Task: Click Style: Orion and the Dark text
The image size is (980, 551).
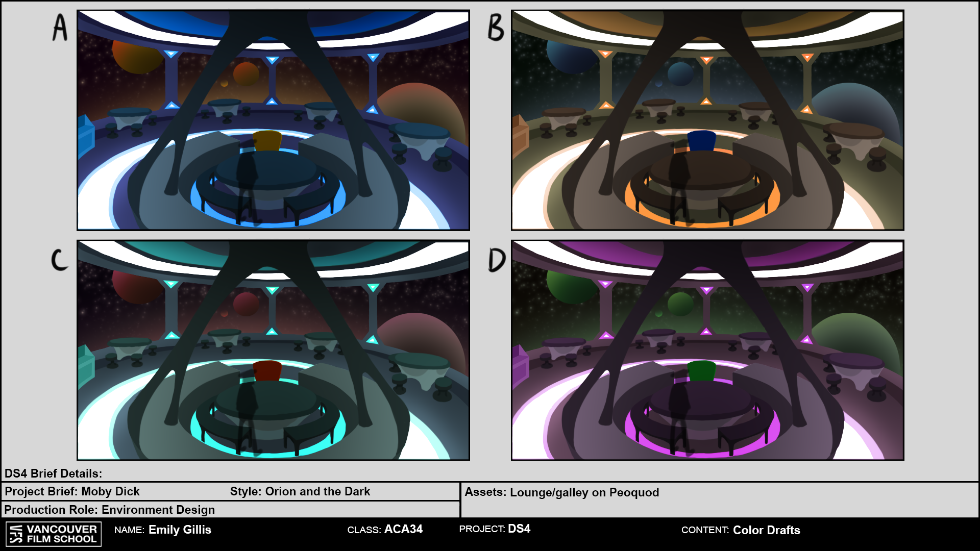Action: [300, 491]
